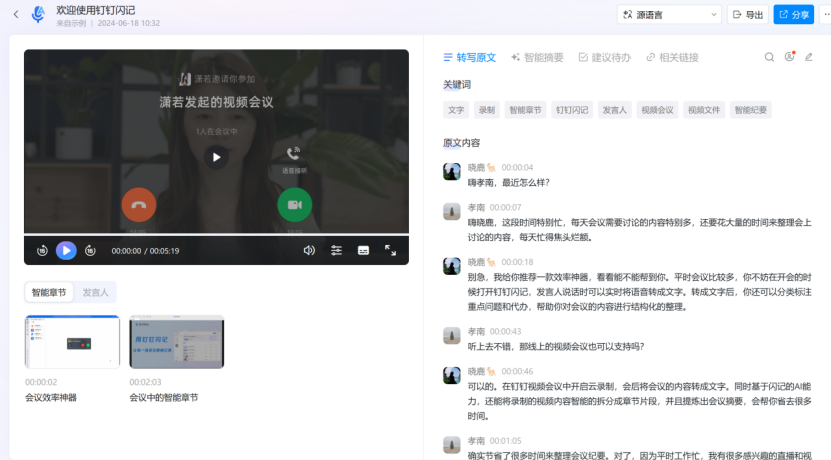Click the search magnifier icon
The image size is (831, 460).
pyautogui.click(x=769, y=57)
